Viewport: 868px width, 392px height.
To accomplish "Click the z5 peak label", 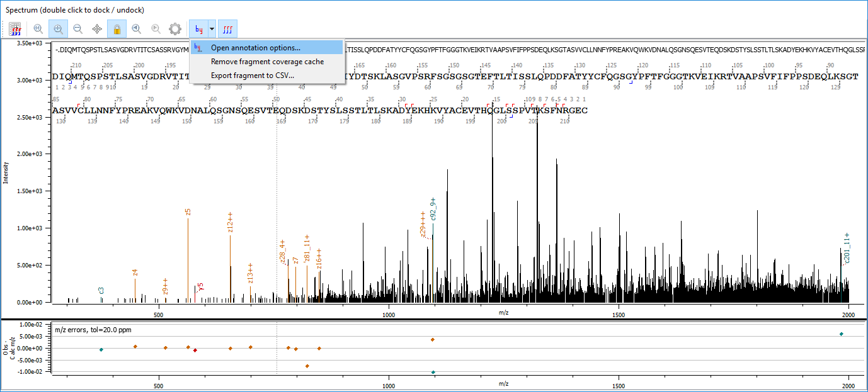I will [188, 212].
